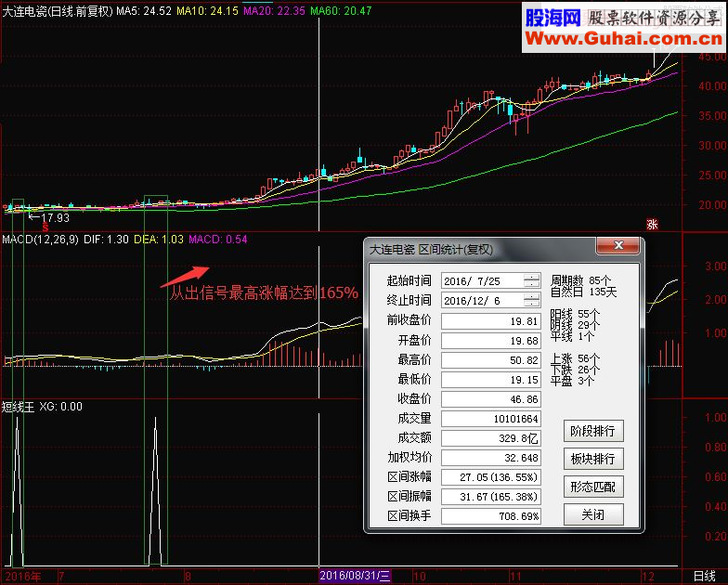The height and width of the screenshot is (585, 728).
Task: Click the 阶段排行 button
Action: (x=592, y=431)
